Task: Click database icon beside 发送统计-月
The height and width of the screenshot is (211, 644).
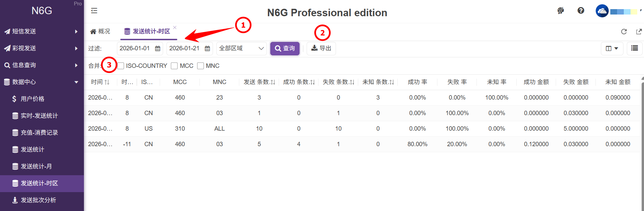Action: point(15,166)
